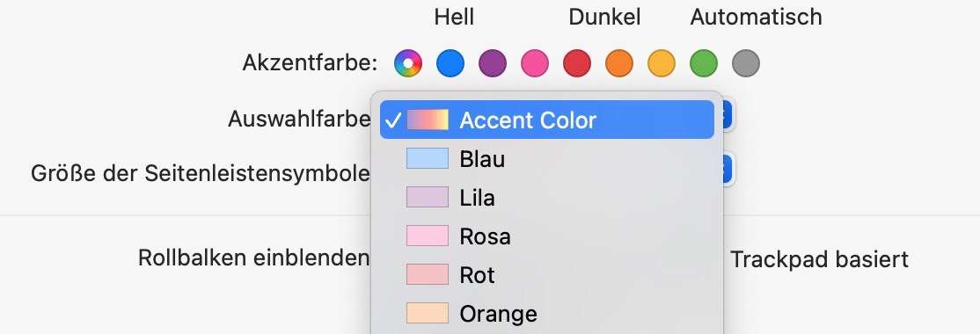Pick Rot in the highlight color menu
Screen dimensions: 980x334
[547, 275]
